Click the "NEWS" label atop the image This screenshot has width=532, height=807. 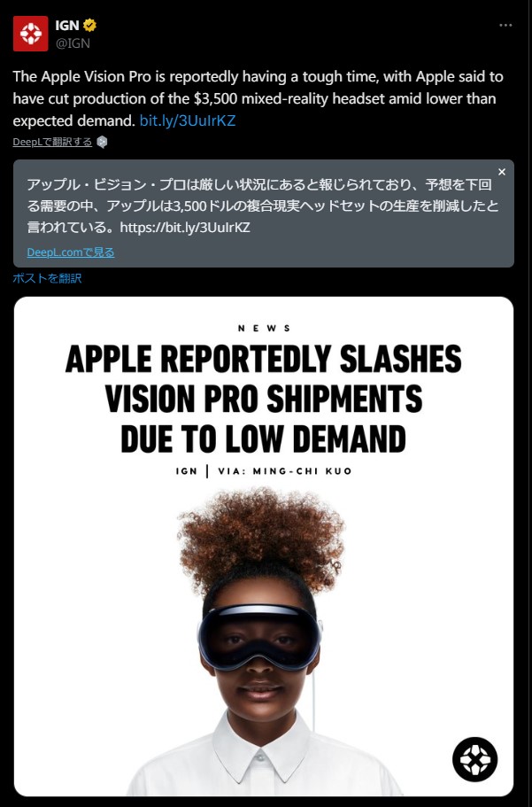coord(265,329)
